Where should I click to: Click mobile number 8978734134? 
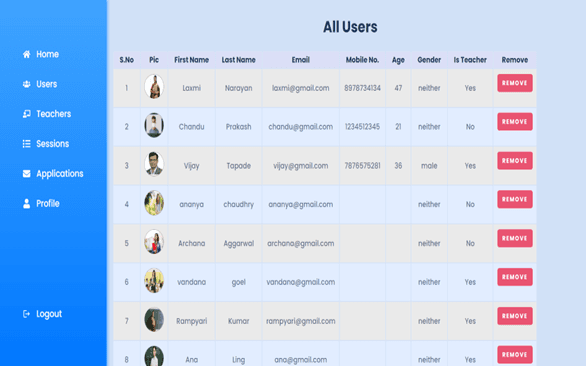coord(362,88)
